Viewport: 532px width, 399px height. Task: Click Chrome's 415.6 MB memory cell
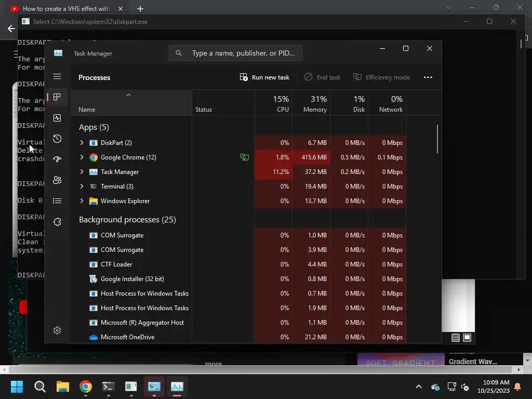pos(312,157)
